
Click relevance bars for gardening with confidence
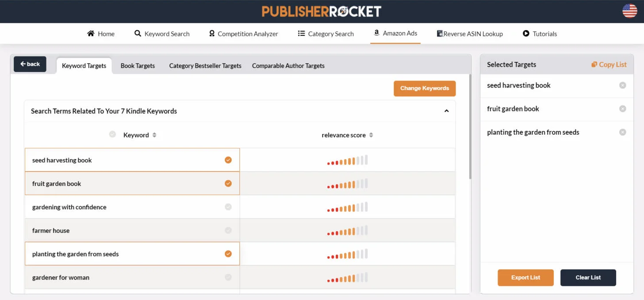click(348, 207)
